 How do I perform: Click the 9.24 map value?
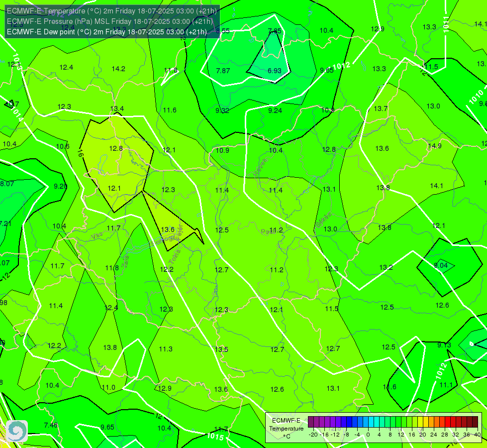click(x=275, y=111)
